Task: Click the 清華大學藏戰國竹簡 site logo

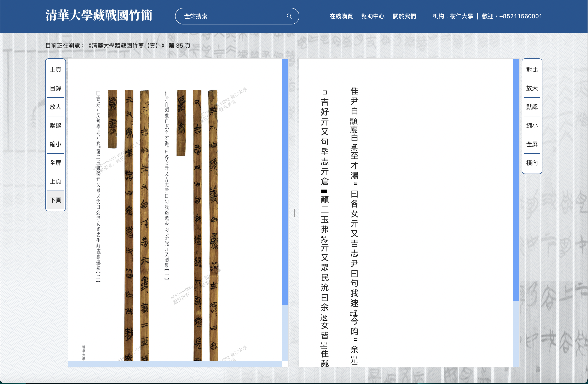Action: [99, 15]
